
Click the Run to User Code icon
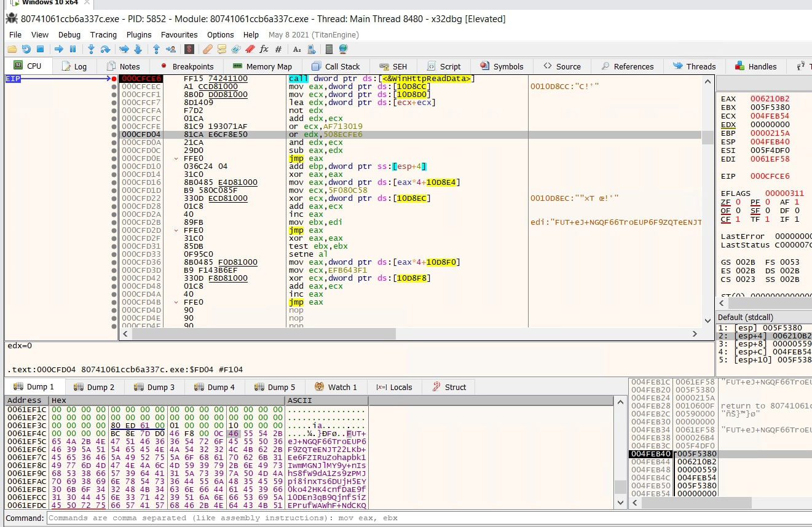(x=171, y=49)
